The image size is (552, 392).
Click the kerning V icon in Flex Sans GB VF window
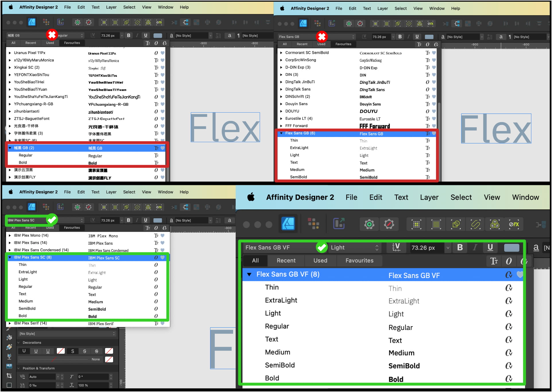point(396,247)
